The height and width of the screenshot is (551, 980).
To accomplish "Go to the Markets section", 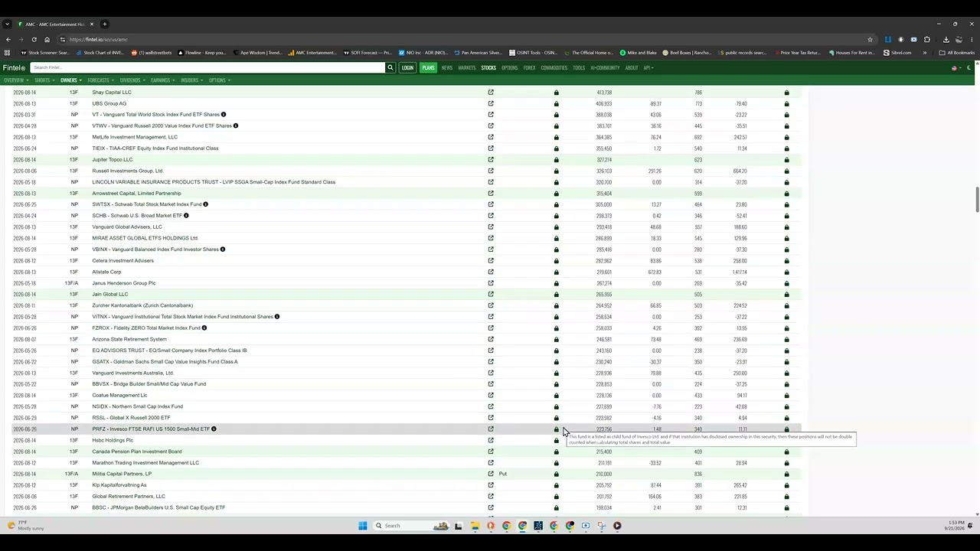I will (467, 67).
